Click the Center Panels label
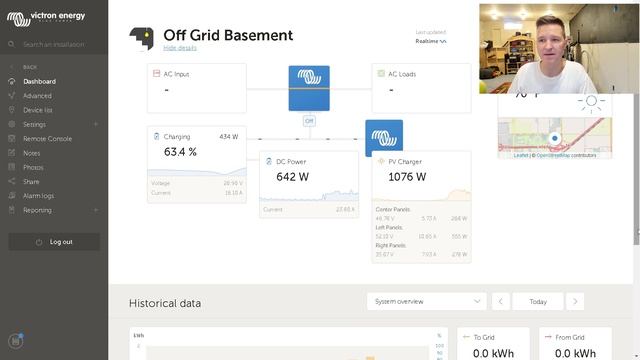The height and width of the screenshot is (360, 640). [x=393, y=209]
